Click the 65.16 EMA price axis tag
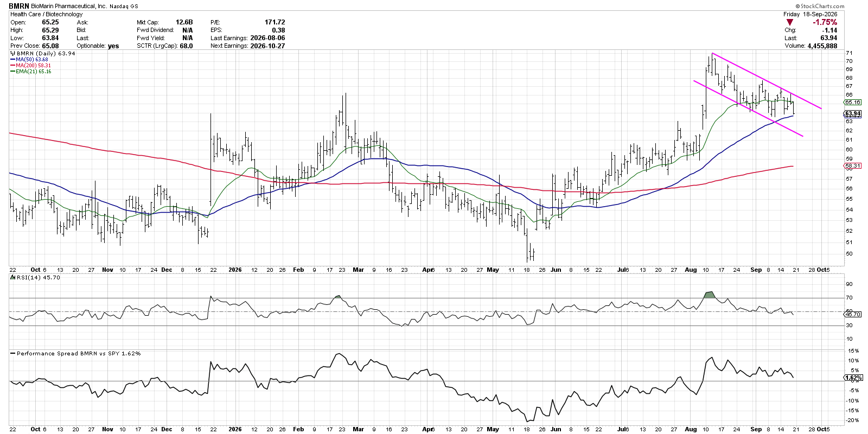This screenshot has width=868, height=434. click(853, 102)
